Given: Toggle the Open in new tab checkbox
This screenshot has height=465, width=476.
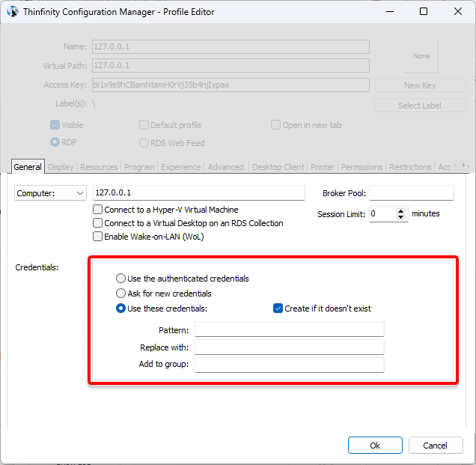Looking at the screenshot, I should tap(275, 125).
